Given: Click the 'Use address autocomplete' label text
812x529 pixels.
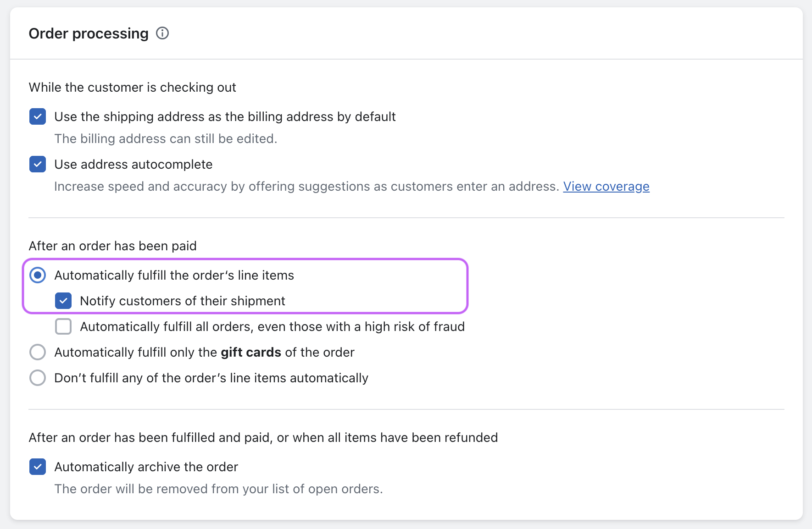Looking at the screenshot, I should (133, 165).
